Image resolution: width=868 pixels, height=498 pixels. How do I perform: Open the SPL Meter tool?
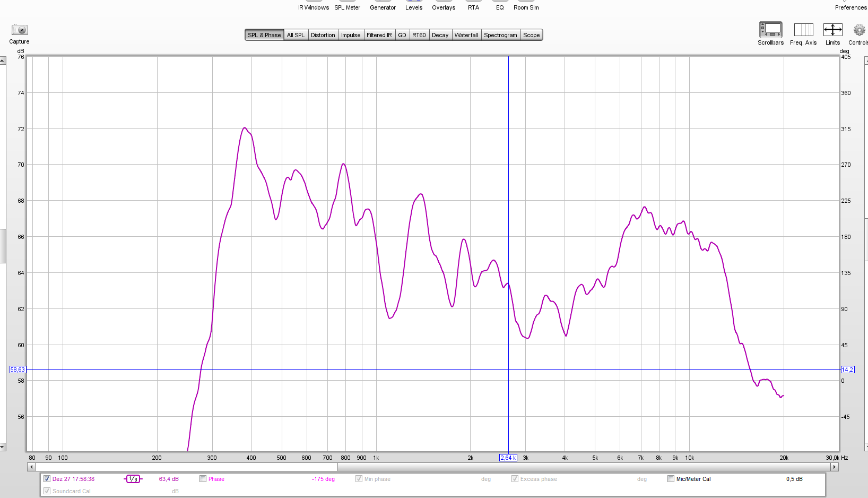(x=347, y=7)
